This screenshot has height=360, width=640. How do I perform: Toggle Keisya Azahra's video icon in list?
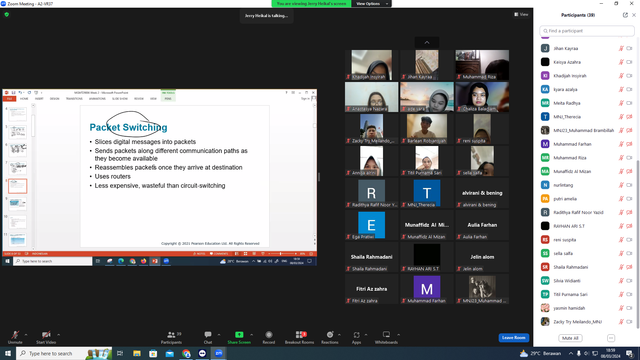point(629,62)
